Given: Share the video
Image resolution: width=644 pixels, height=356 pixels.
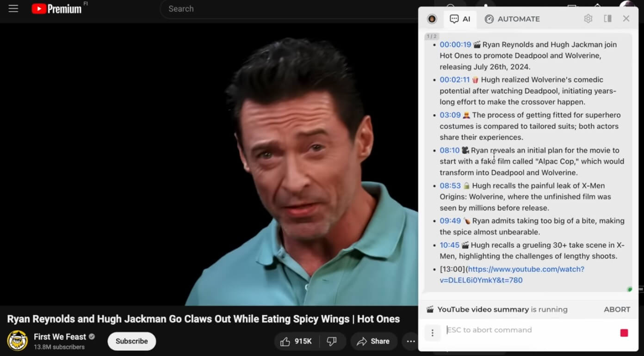Looking at the screenshot, I should coord(374,341).
